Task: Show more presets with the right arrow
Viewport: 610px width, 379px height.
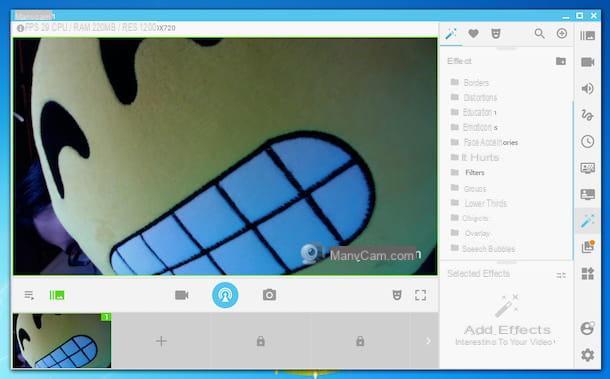Action: (x=428, y=341)
